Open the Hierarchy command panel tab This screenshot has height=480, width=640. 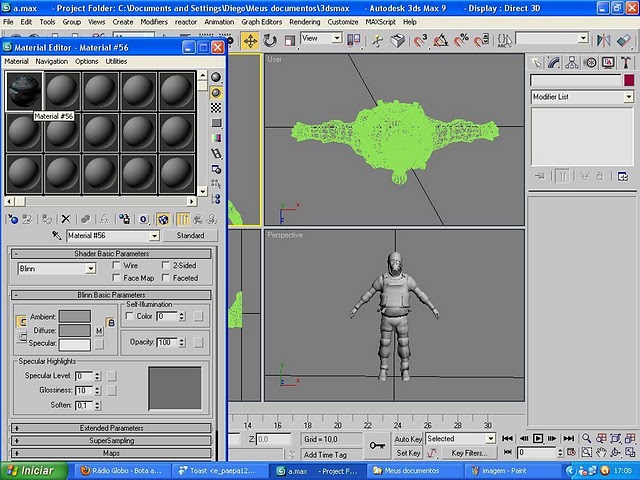(x=572, y=63)
